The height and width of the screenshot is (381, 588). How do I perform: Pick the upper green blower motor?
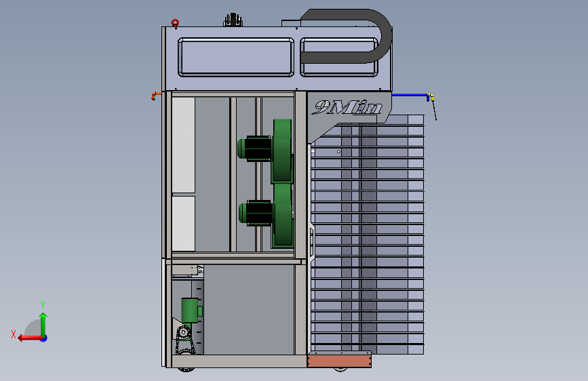click(265, 150)
